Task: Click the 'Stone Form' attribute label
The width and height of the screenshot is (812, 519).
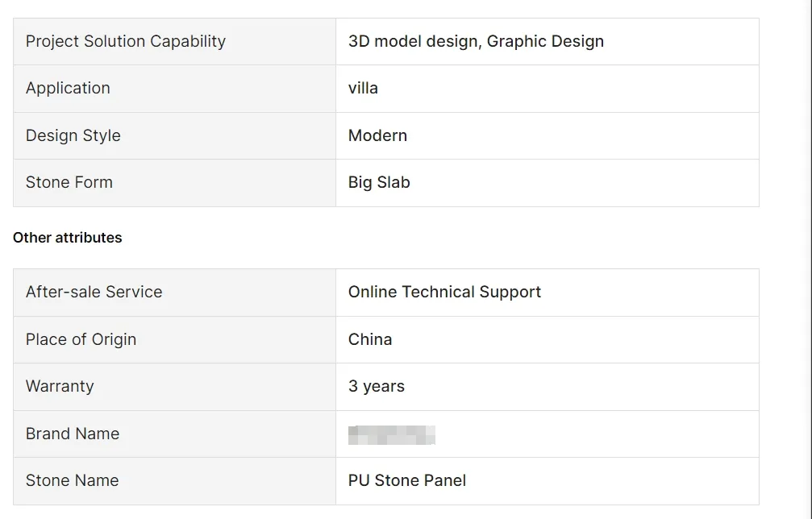Action: click(69, 182)
